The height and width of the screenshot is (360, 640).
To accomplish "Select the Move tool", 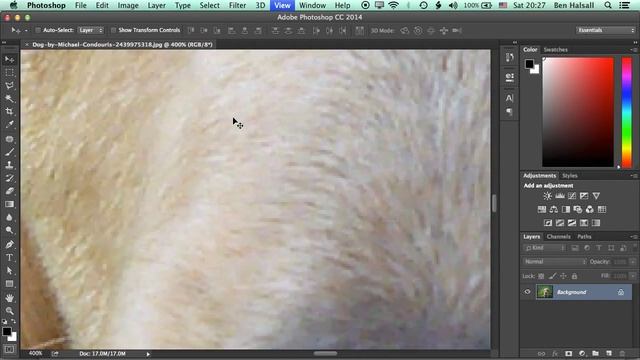I will [9, 60].
